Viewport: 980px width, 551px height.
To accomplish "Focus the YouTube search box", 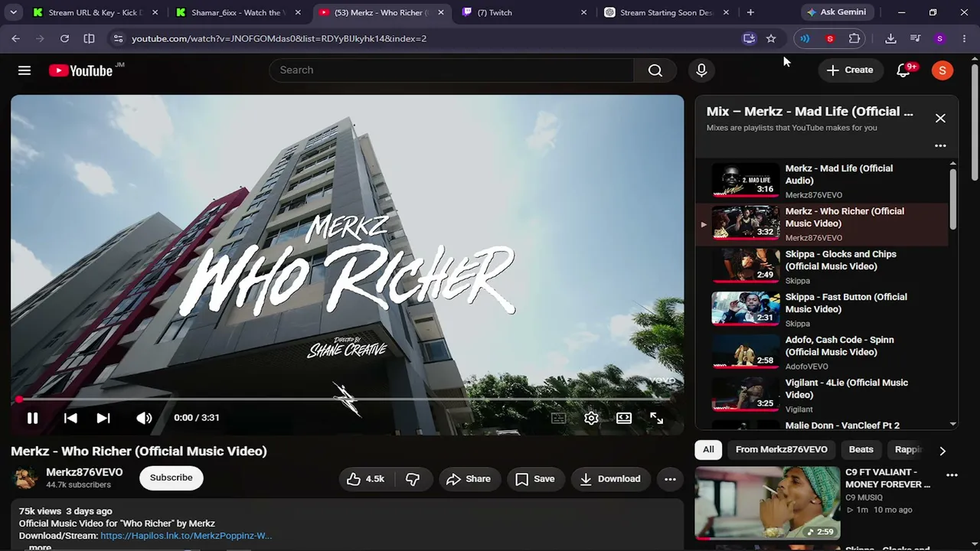I will click(x=452, y=70).
